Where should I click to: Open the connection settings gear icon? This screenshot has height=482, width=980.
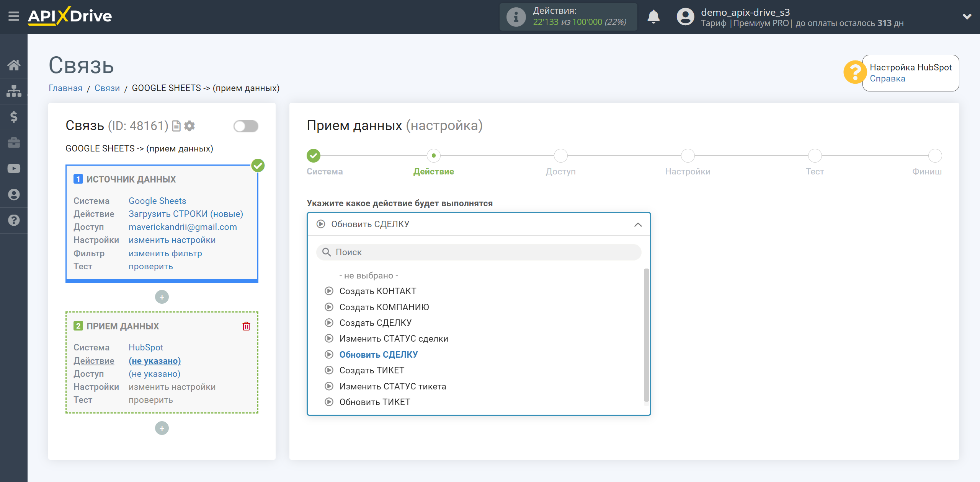tap(189, 126)
